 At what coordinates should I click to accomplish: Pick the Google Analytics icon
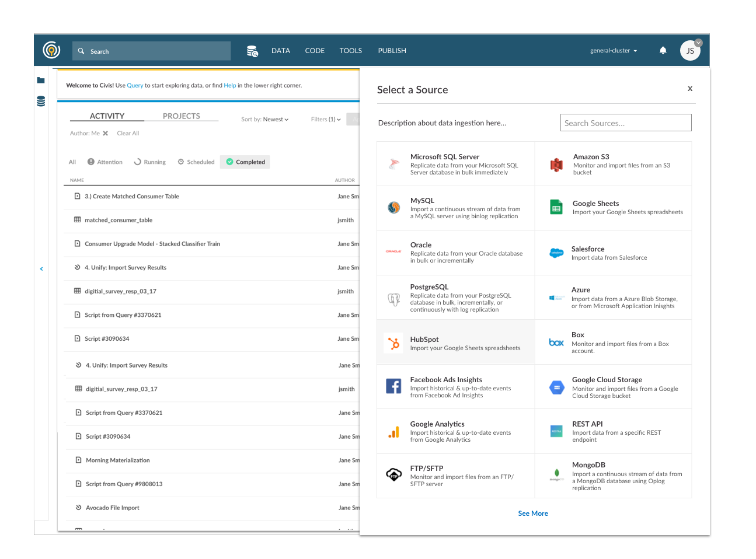pyautogui.click(x=394, y=432)
